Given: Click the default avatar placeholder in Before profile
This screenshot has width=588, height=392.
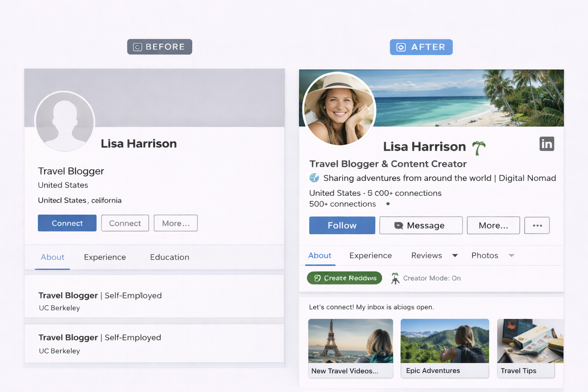Looking at the screenshot, I should (x=65, y=121).
